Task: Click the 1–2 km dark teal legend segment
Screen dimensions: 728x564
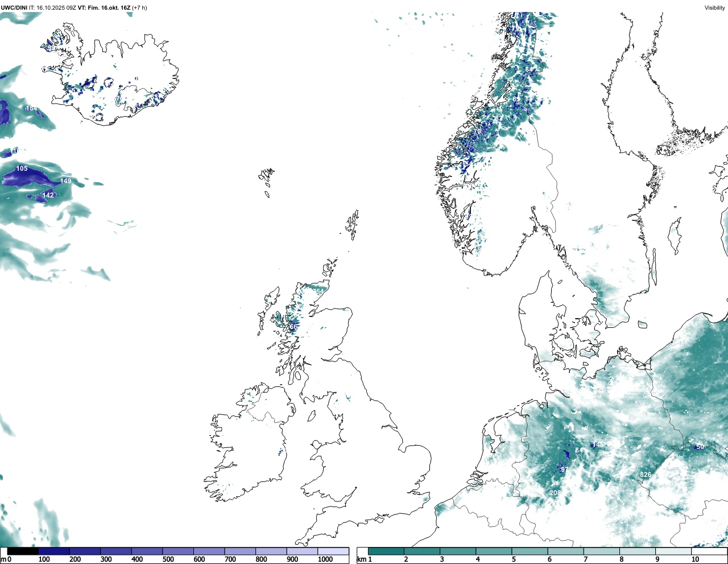Action: tap(386, 551)
